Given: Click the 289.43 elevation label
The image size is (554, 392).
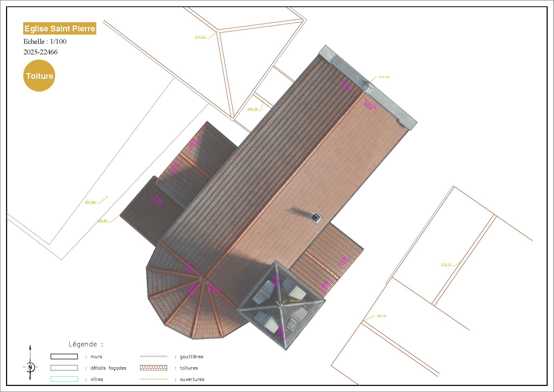Looking at the screenshot, I should [295, 301].
